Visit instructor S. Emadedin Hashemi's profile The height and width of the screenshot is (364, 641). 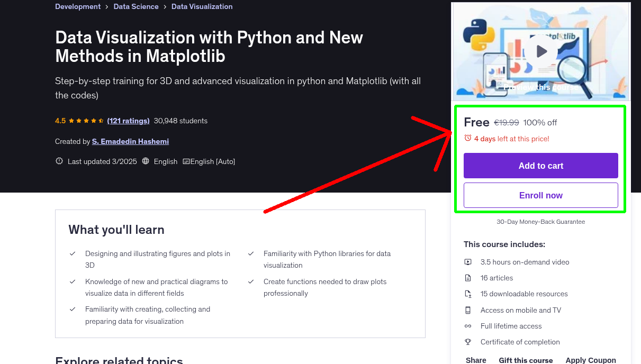coord(130,141)
